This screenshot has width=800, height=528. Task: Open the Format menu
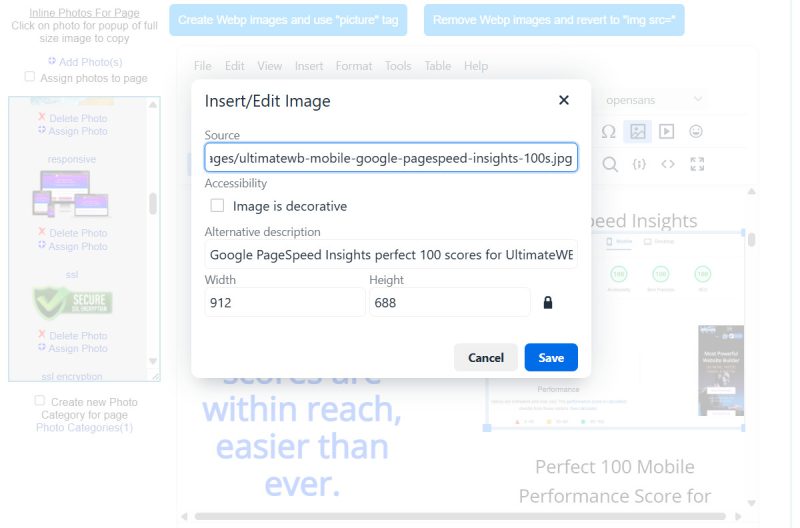click(x=354, y=66)
